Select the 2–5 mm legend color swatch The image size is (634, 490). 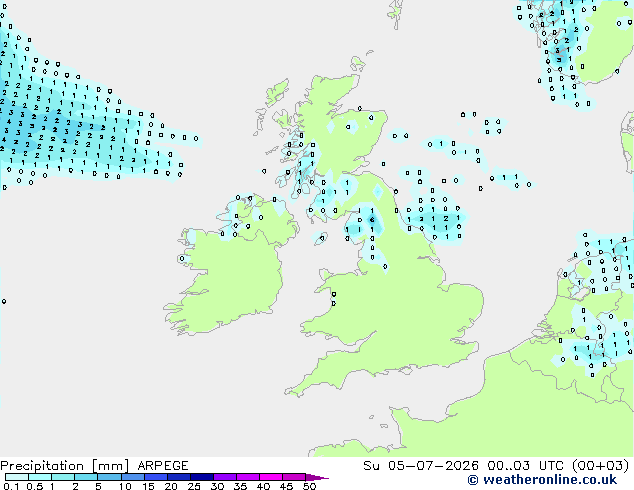[86, 477]
